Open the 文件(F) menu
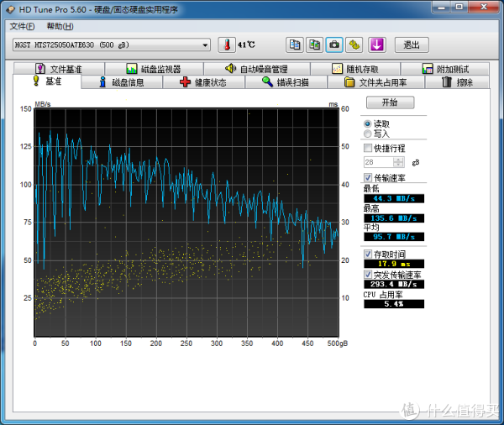This screenshot has width=504, height=425. [x=22, y=26]
